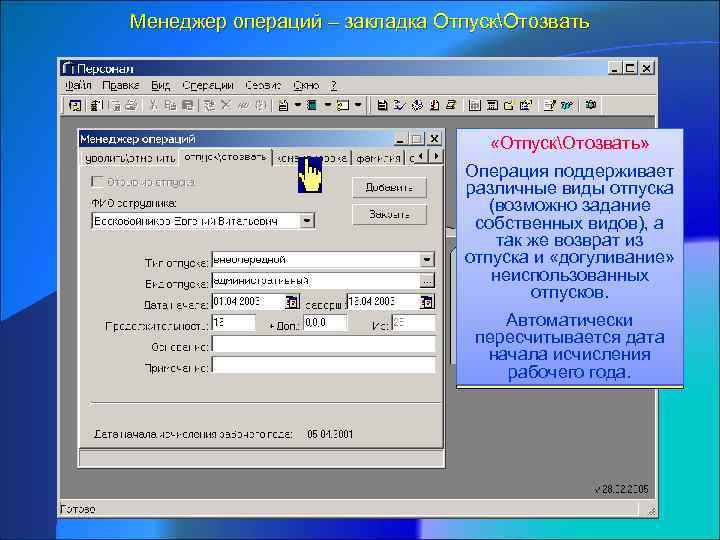The width and height of the screenshot is (720, 540).
Task: Open the Файл menu
Action: tap(78, 85)
